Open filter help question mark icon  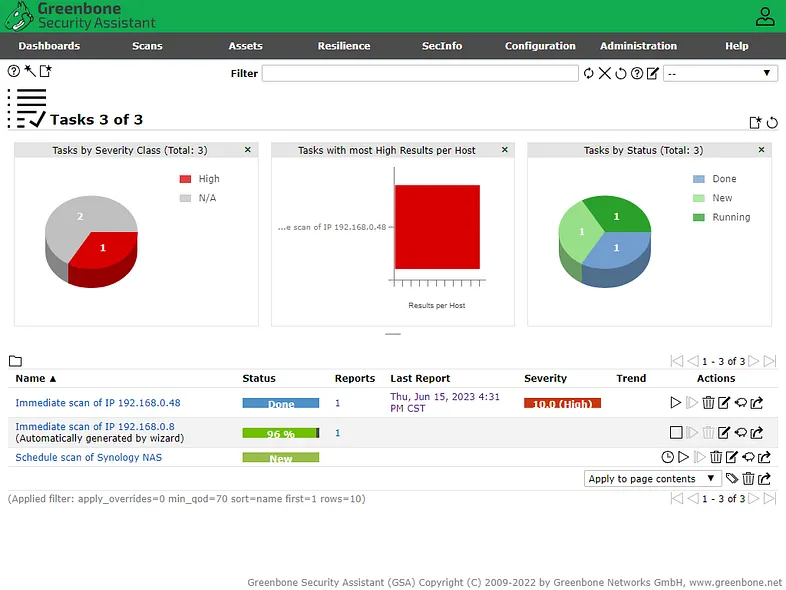[x=637, y=73]
